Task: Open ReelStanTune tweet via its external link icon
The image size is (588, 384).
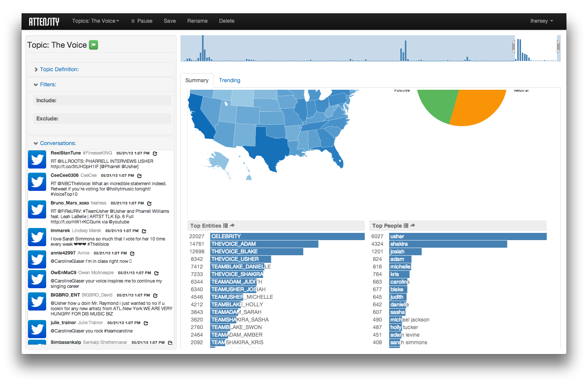Action: (155, 153)
